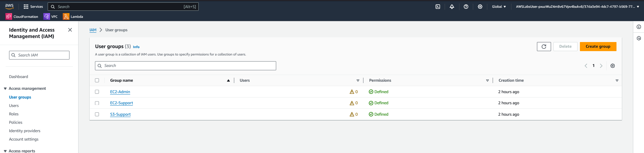Open VPC shortcut in favorites bar
644x153 pixels.
tap(51, 16)
